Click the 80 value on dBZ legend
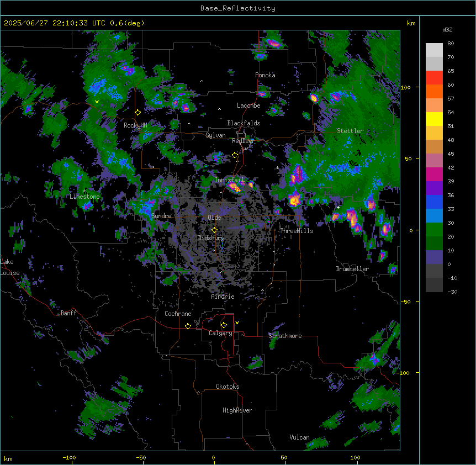This screenshot has width=476, height=465. 451,44
